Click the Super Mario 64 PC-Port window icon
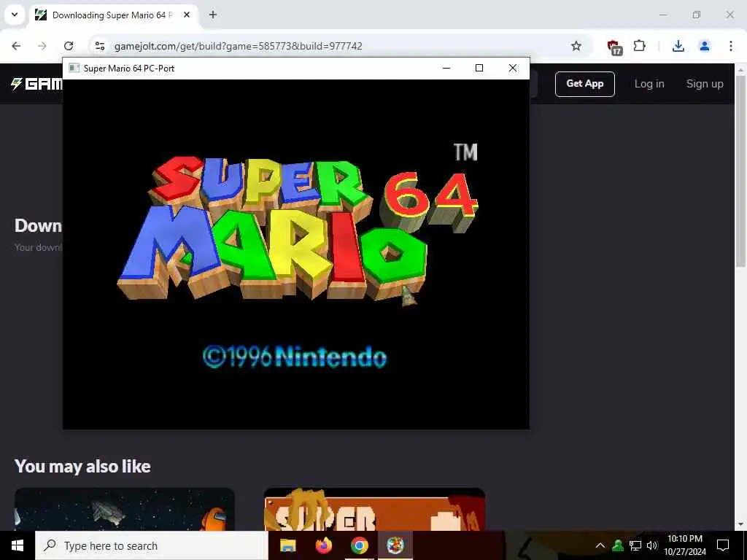Image resolution: width=747 pixels, height=560 pixels. click(74, 68)
